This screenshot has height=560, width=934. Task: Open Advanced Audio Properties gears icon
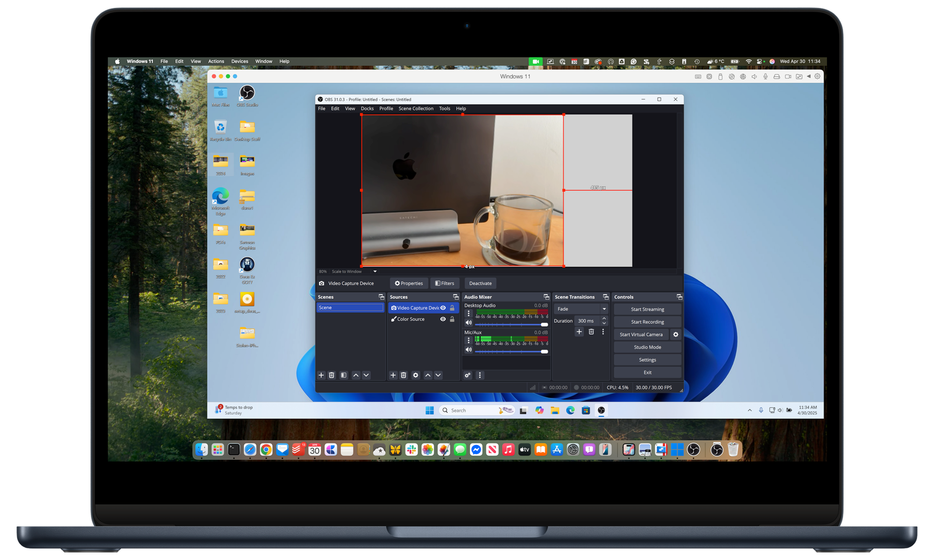pos(467,375)
